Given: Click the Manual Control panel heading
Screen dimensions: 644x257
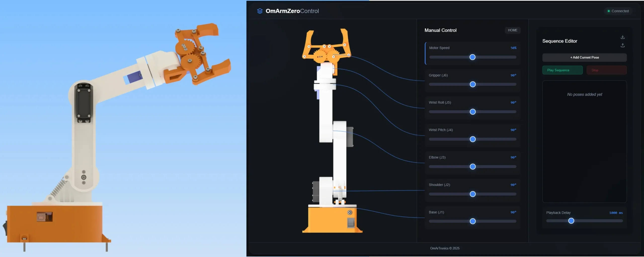Looking at the screenshot, I should [440, 30].
